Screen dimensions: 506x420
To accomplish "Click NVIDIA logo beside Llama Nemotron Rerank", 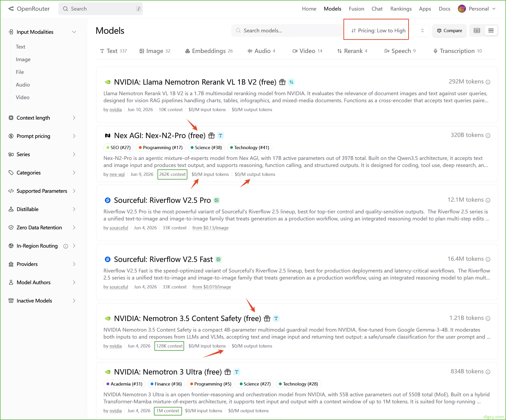I will (x=107, y=82).
